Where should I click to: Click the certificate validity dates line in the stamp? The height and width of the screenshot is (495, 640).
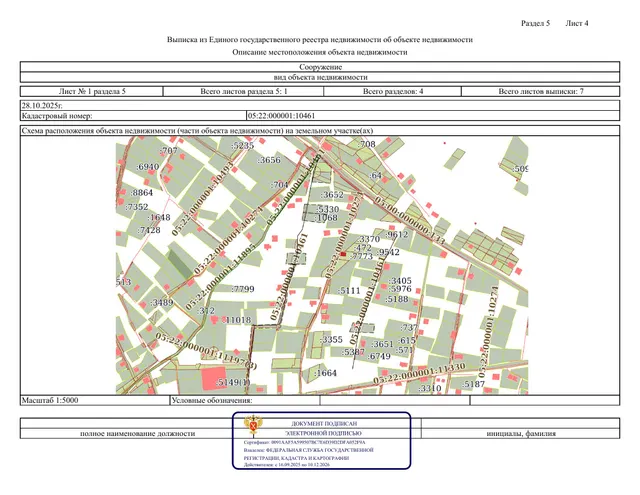(x=287, y=465)
